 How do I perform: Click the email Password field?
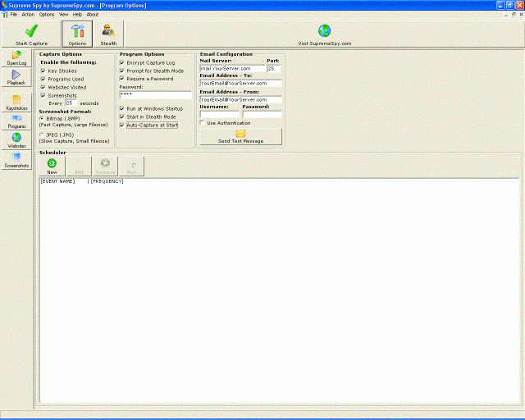262,115
